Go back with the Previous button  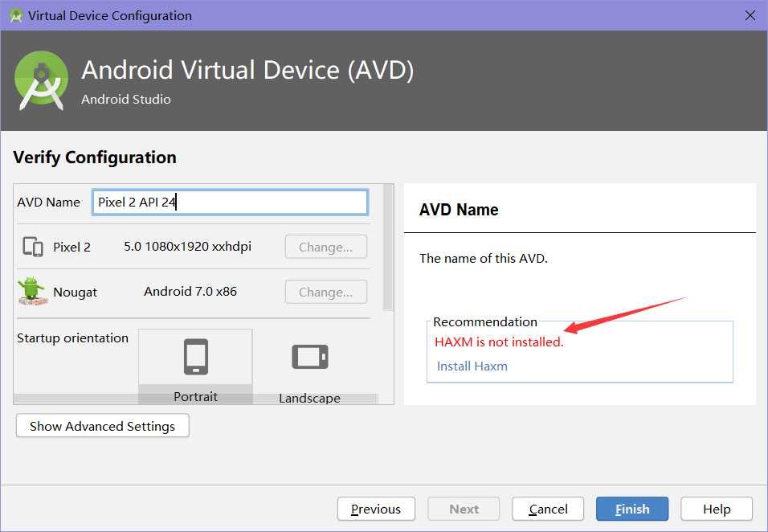[376, 509]
